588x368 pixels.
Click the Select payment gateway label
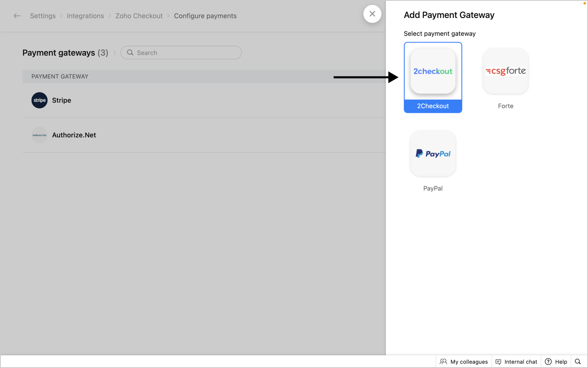coord(440,34)
